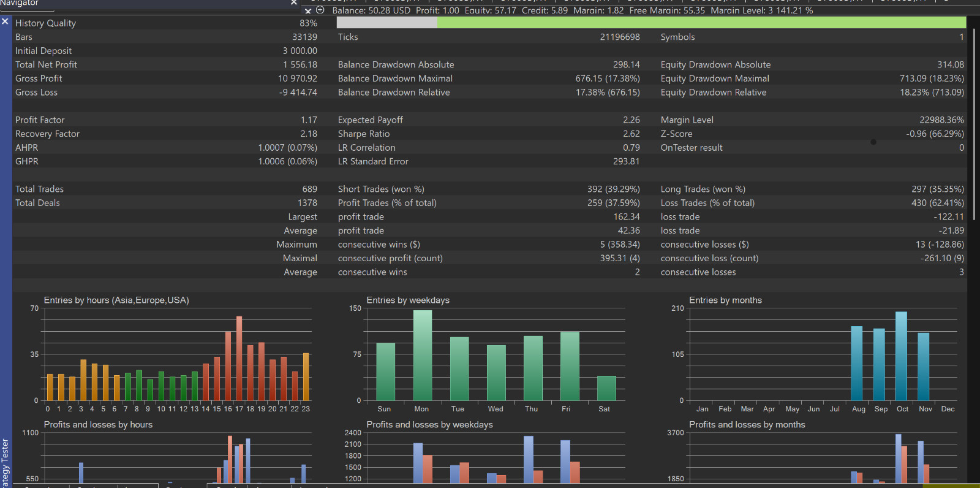This screenshot has width=980, height=488.
Task: Select the Profit Factor value 1.17
Action: [x=309, y=120]
